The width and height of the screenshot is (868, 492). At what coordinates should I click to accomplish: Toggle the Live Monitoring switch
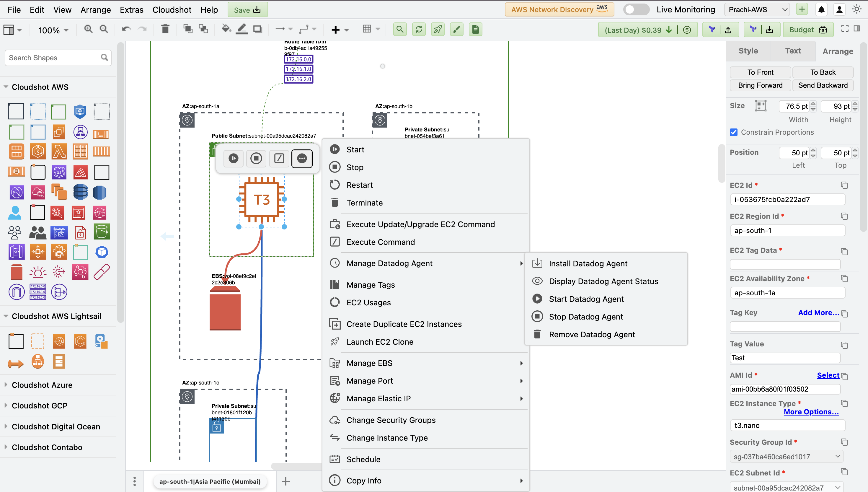pos(636,9)
